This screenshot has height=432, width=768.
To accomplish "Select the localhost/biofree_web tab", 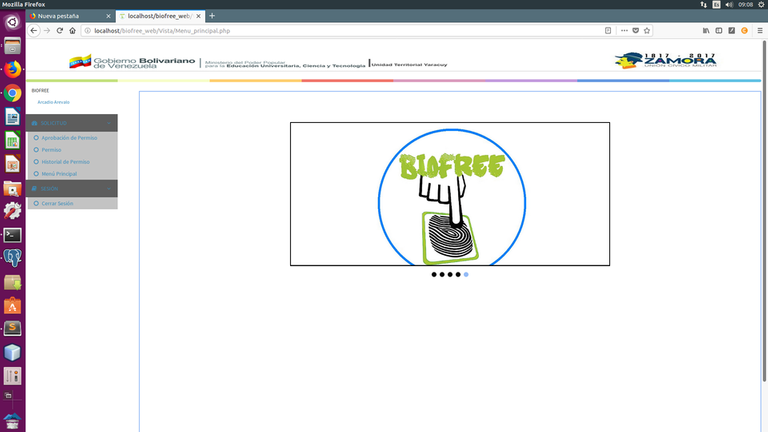I will pyautogui.click(x=159, y=16).
